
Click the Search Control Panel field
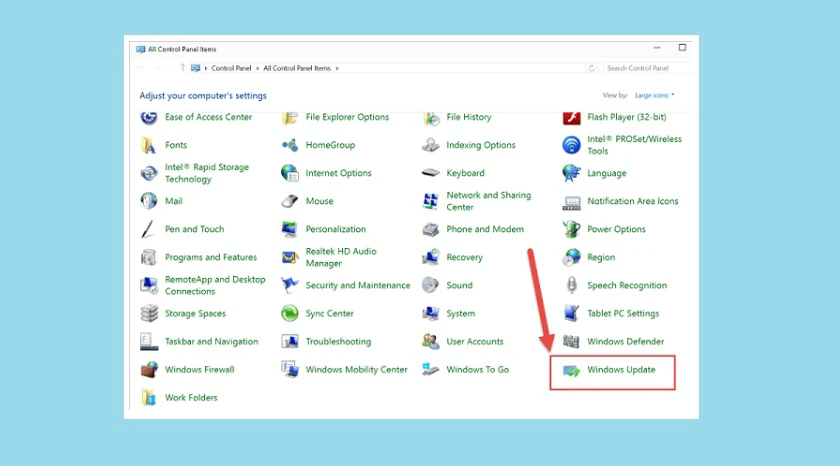[647, 68]
